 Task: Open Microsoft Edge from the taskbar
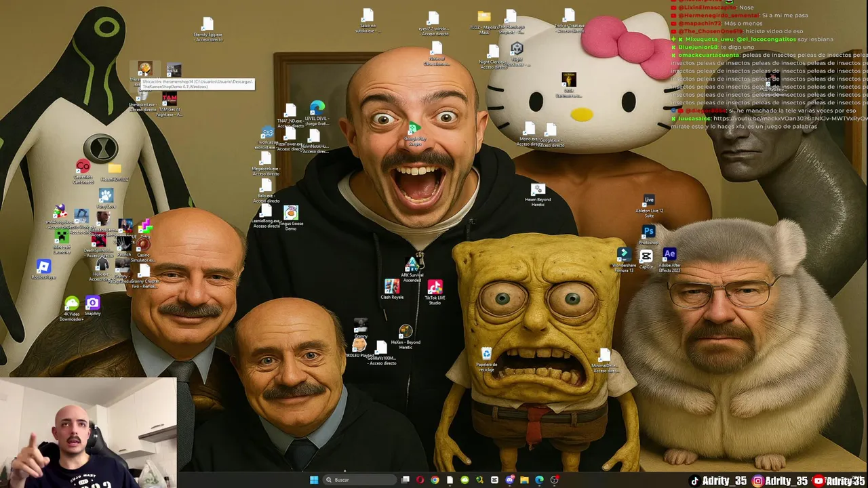539,480
